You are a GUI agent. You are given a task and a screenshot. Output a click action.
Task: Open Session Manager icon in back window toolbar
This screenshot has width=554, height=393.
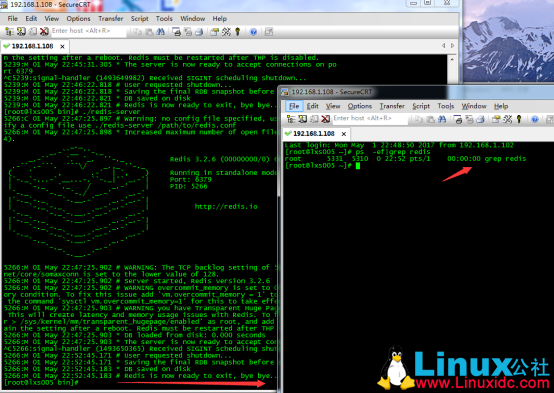coord(10,32)
